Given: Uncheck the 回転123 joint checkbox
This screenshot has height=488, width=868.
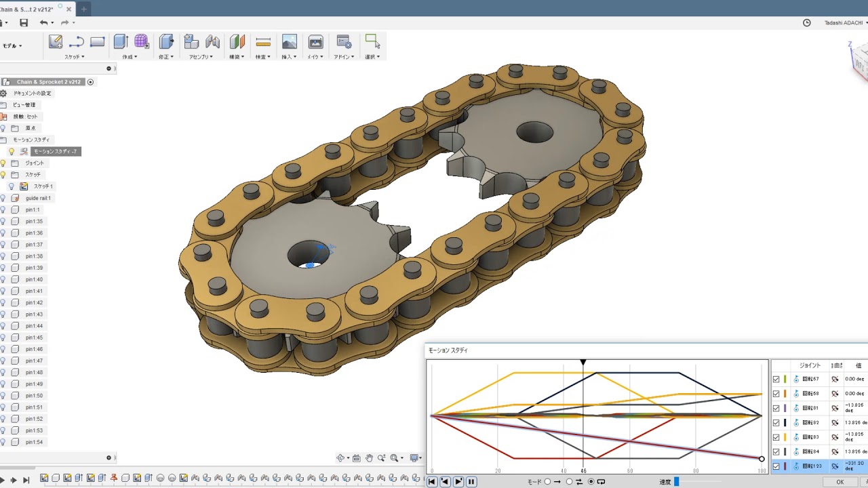Looking at the screenshot, I should click(776, 466).
